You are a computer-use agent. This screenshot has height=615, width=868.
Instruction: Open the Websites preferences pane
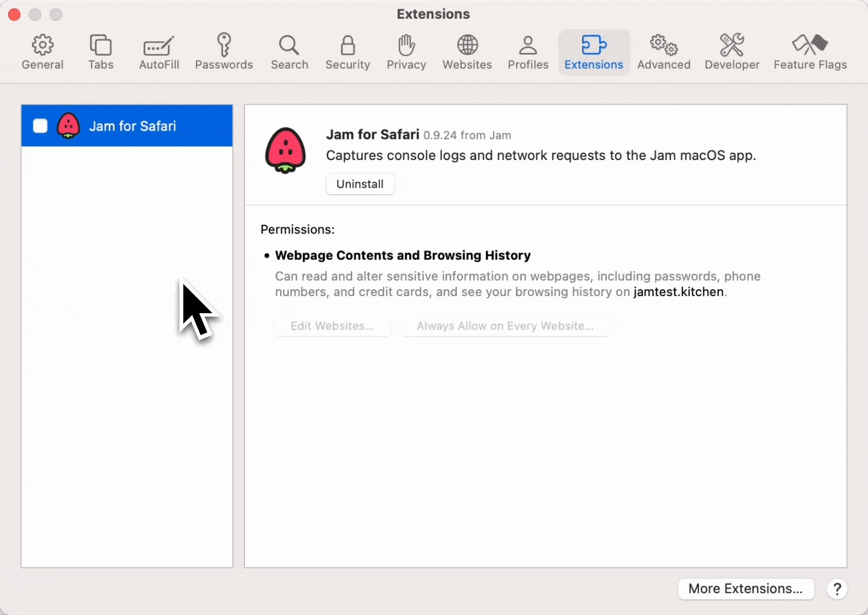point(467,52)
